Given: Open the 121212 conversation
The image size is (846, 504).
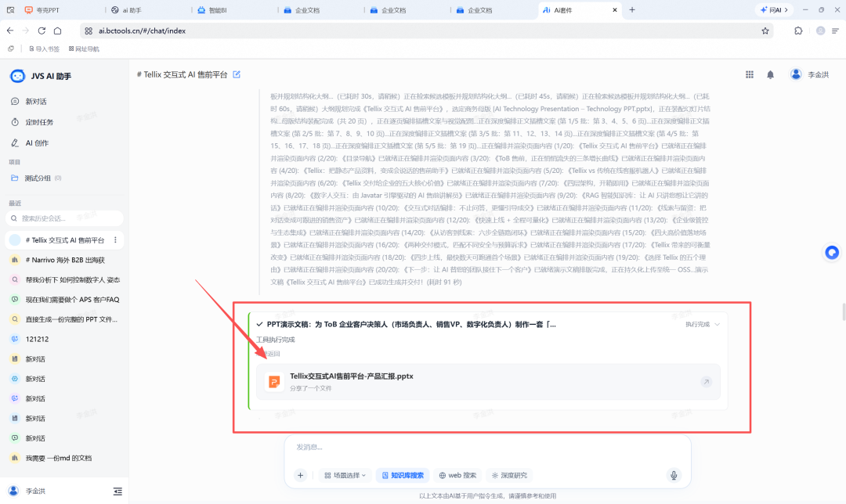Looking at the screenshot, I should point(65,339).
